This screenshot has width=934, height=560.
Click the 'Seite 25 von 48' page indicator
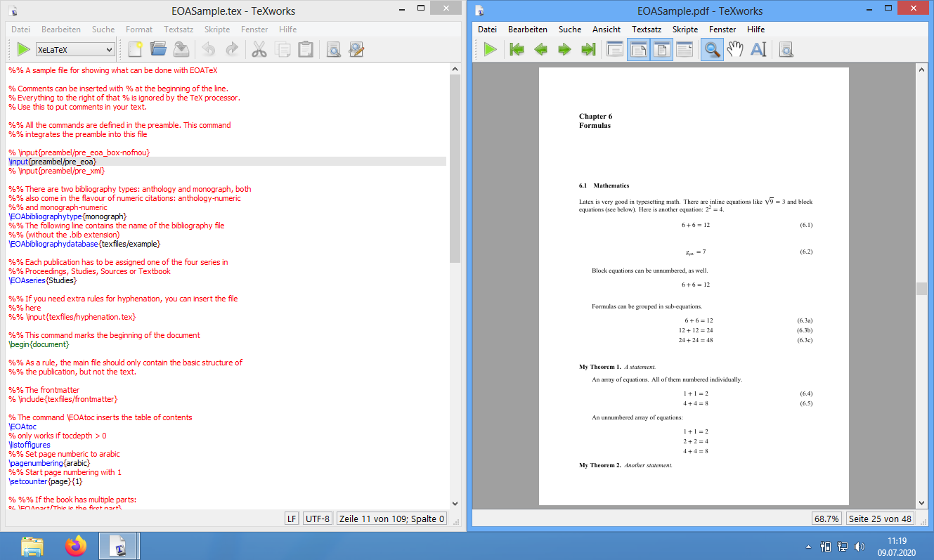[880, 519]
